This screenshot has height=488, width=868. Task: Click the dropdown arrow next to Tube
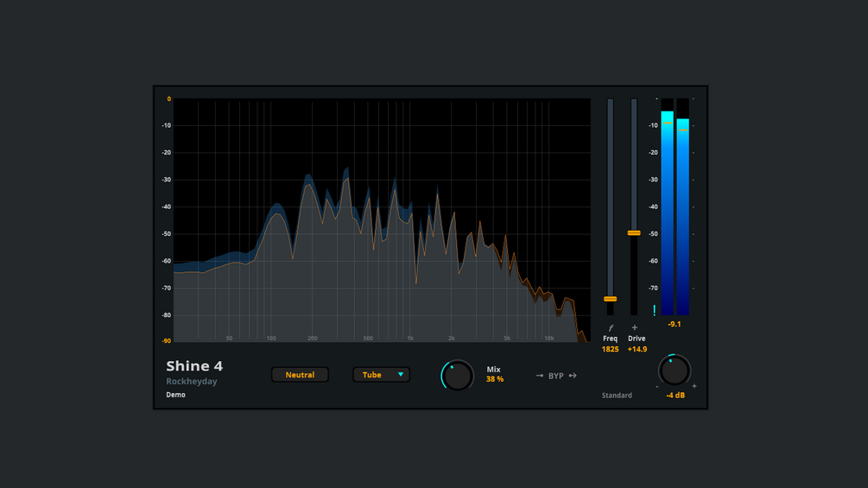(x=401, y=375)
